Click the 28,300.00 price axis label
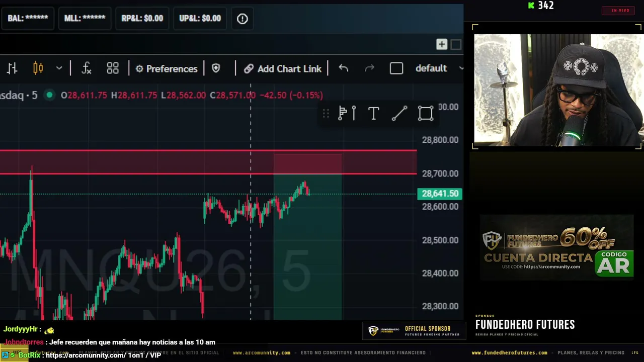644x362 pixels. click(x=440, y=306)
